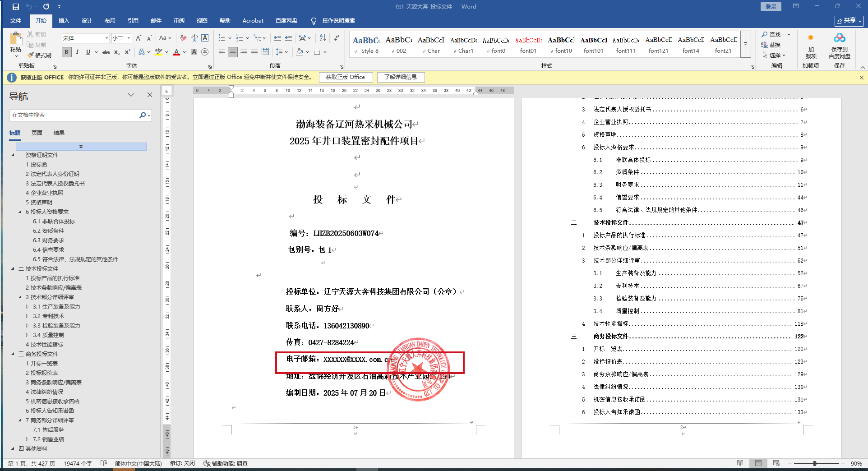Viewport: 868px width, 471px height.
Task: Apply a bulleted list
Action: point(222,38)
